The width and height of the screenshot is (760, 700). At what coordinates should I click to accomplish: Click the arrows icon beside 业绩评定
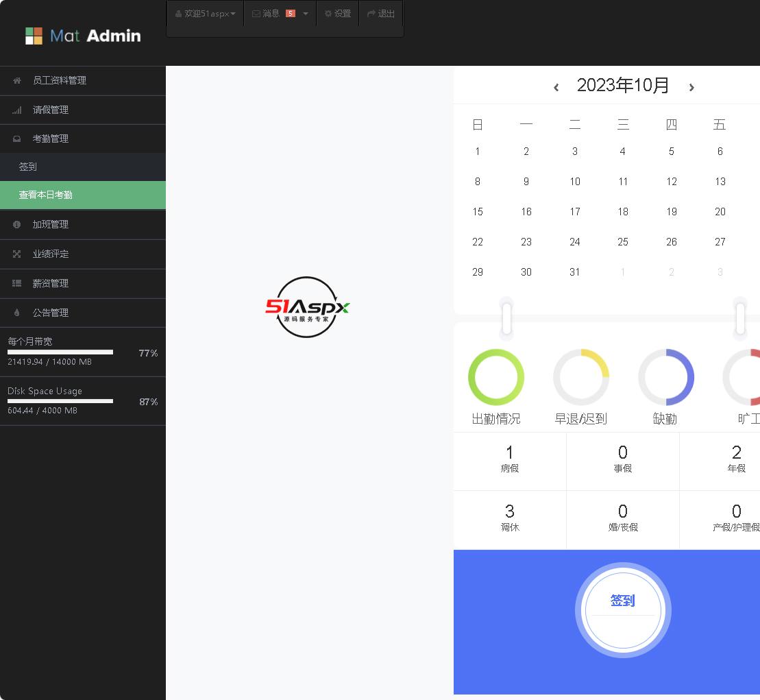click(x=17, y=254)
